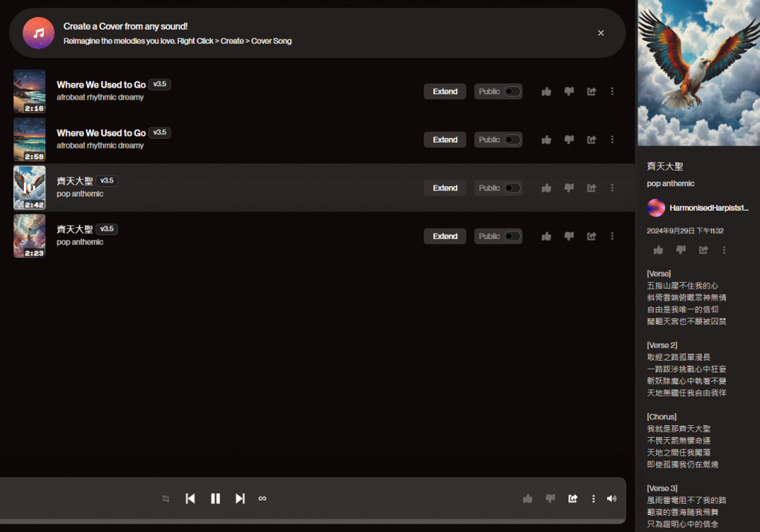This screenshot has height=532, width=760.
Task: Open more options for 齊天大聖 2:23 row
Action: click(x=612, y=236)
